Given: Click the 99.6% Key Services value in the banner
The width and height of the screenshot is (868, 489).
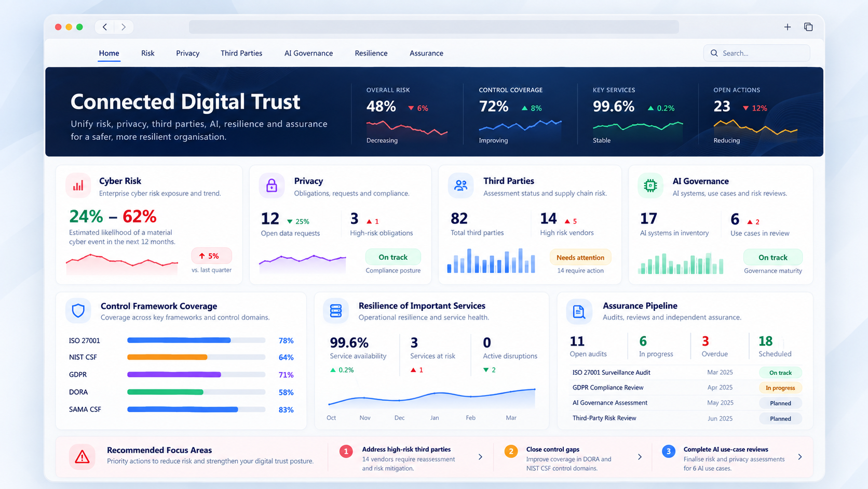Looking at the screenshot, I should (614, 107).
